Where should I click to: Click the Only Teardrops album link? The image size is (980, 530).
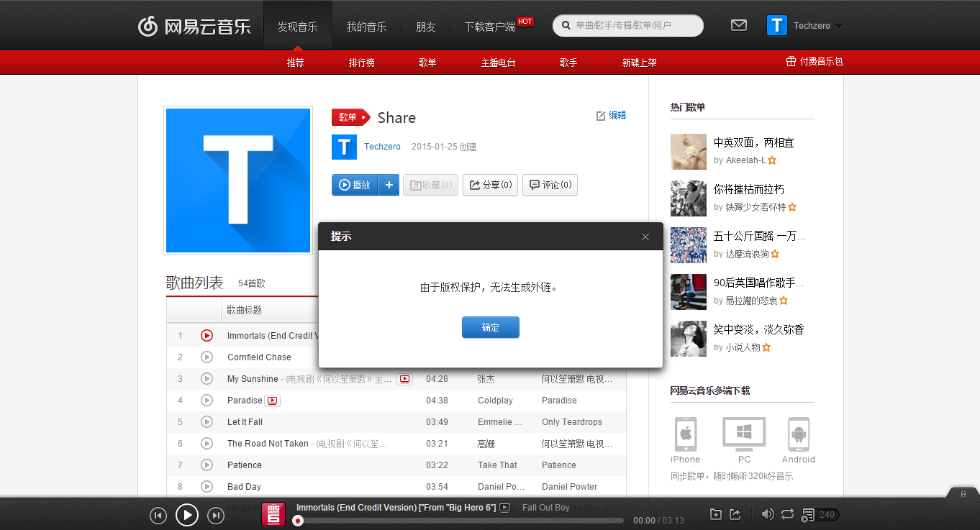pos(572,422)
